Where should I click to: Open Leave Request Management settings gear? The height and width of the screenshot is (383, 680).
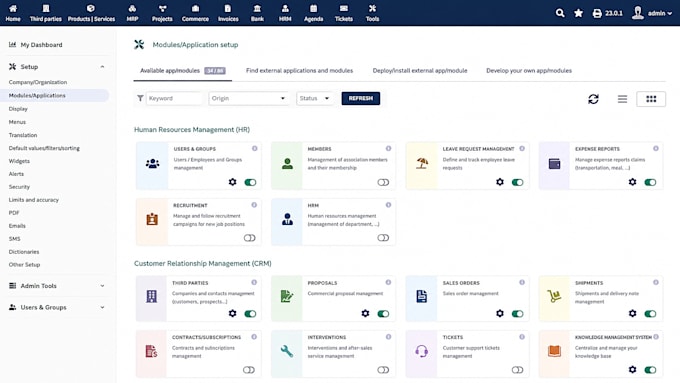[500, 182]
